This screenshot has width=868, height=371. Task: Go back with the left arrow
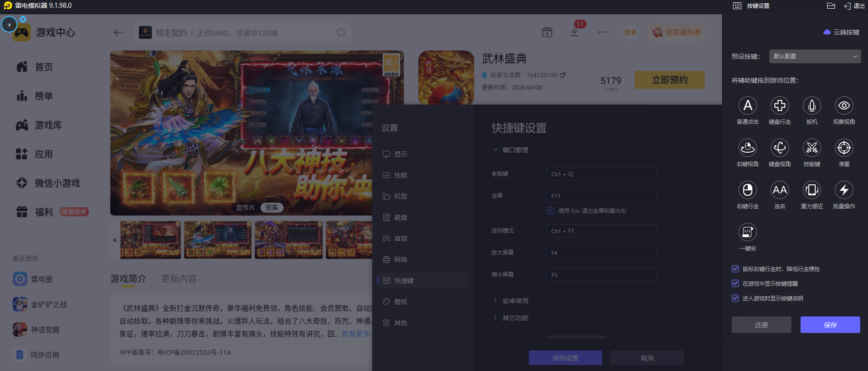coord(118,33)
